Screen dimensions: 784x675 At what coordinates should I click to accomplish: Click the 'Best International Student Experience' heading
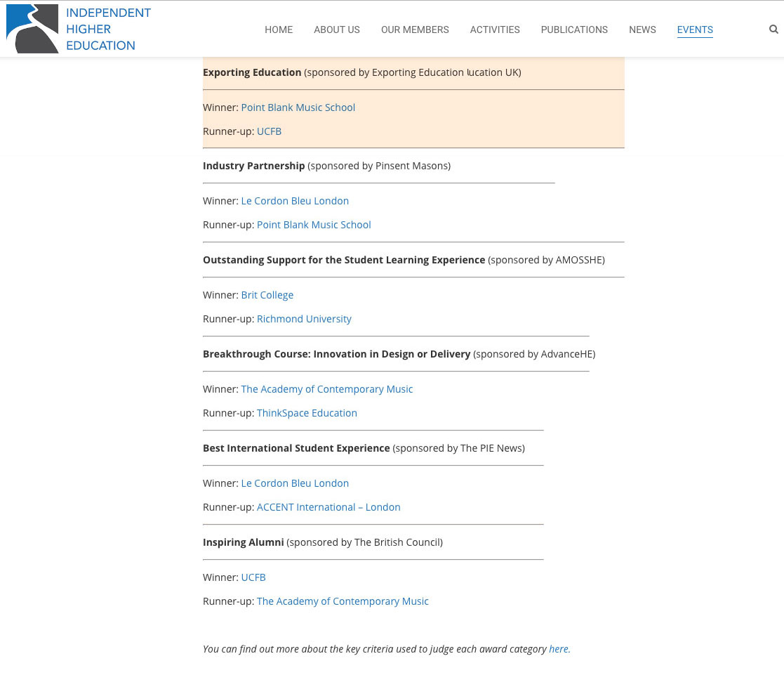tap(296, 448)
